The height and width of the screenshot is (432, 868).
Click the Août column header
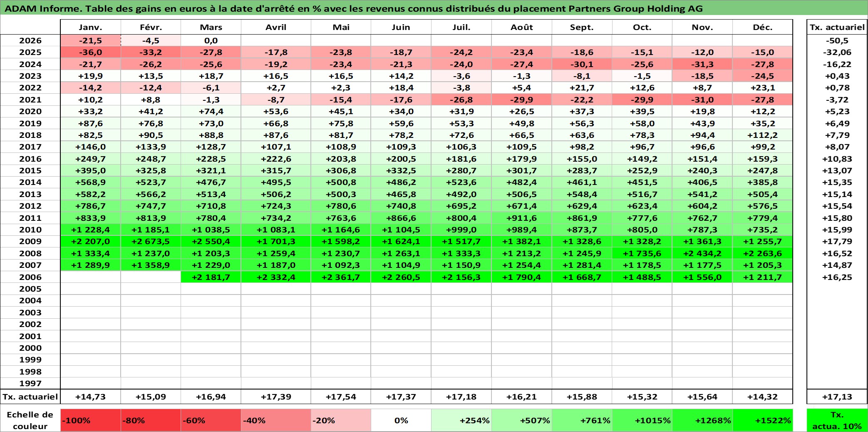pos(521,27)
